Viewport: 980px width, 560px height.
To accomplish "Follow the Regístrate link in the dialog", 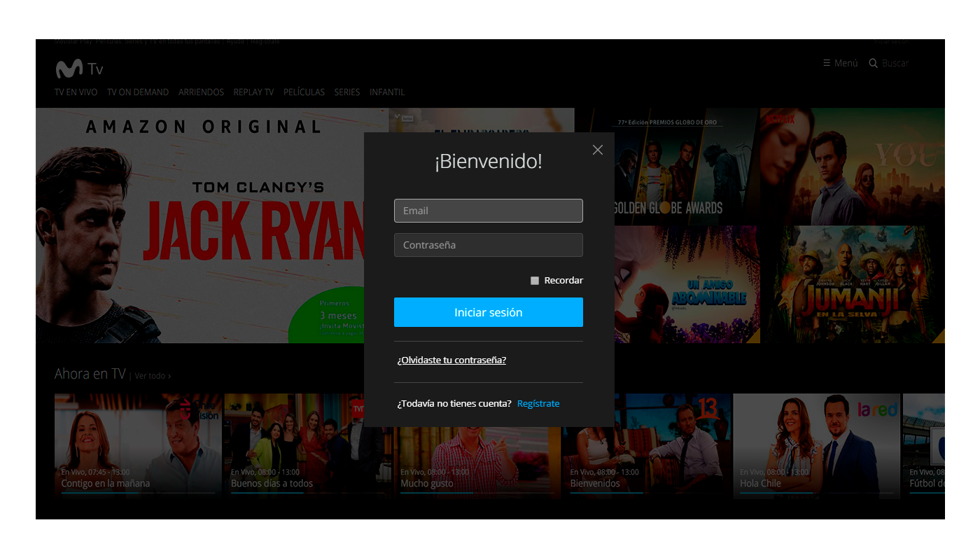I will pos(538,404).
